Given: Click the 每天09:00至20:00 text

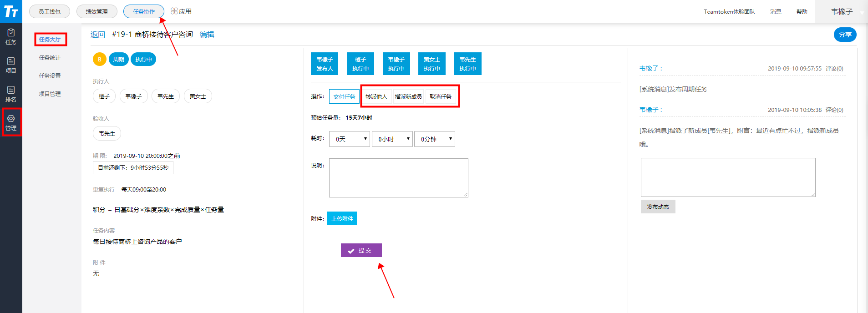Looking at the screenshot, I should pos(144,189).
